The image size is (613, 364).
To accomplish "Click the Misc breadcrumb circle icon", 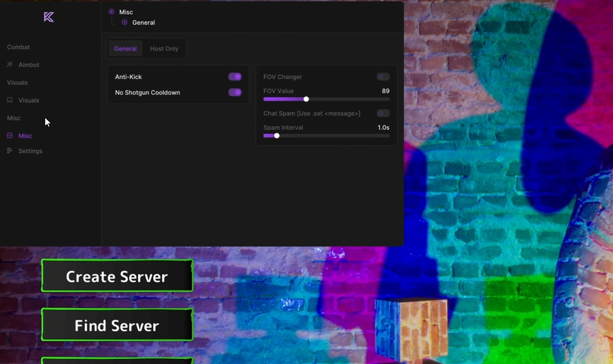I will point(112,12).
